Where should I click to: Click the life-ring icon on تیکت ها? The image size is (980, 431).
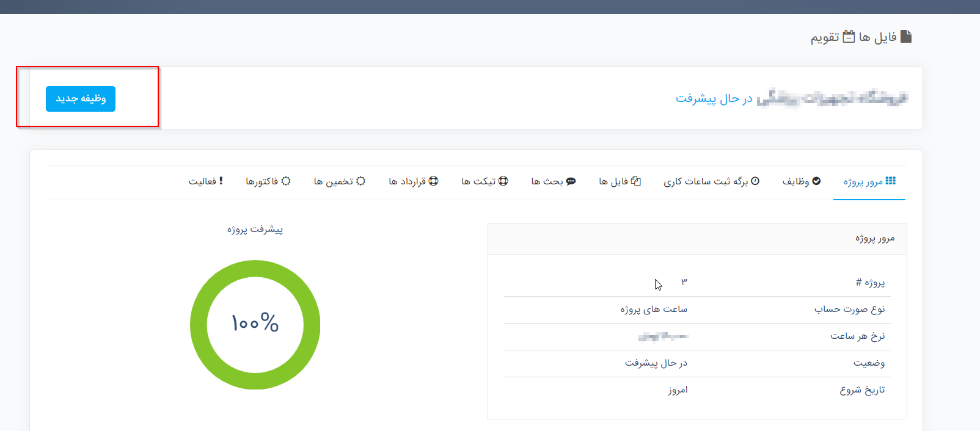pos(503,181)
